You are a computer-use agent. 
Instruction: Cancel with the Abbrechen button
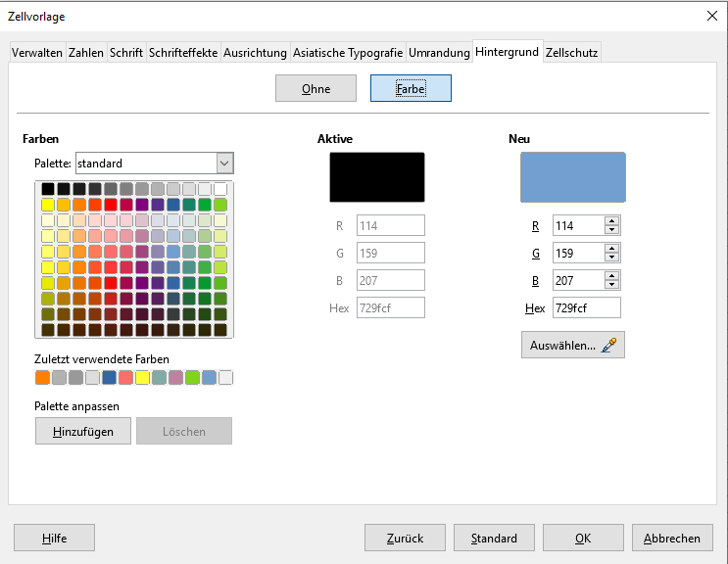point(672,538)
